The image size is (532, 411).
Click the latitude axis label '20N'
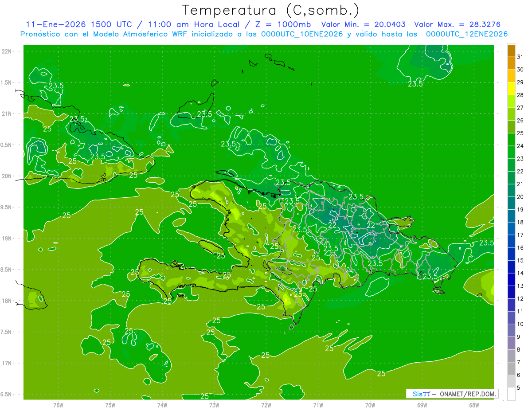[x=7, y=176]
